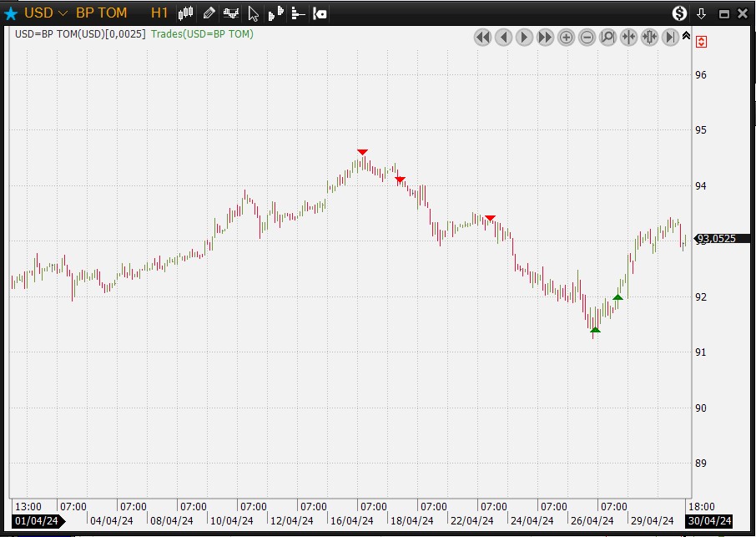Click the down arrow detach icon
Image resolution: width=756 pixels, height=537 pixels.
point(701,13)
